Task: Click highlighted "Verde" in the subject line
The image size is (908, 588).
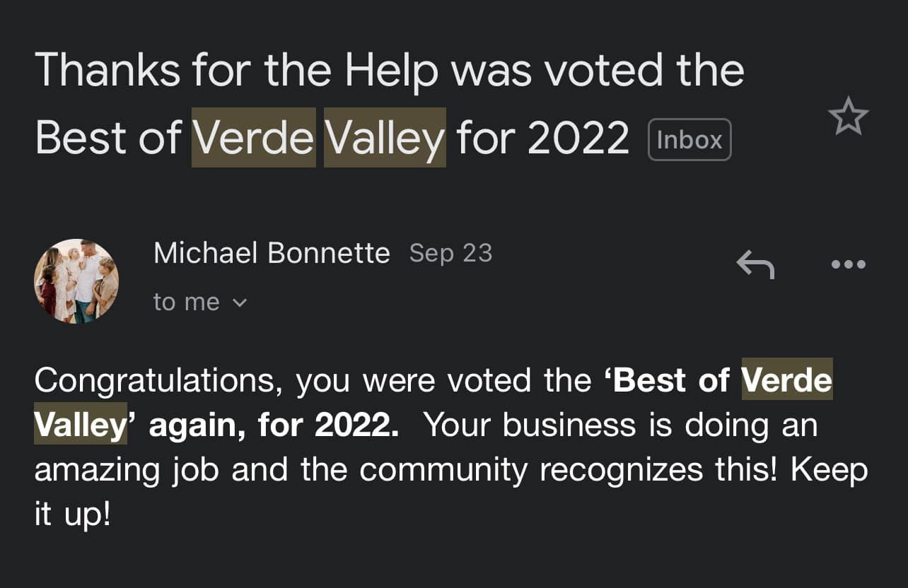Action: (253, 137)
